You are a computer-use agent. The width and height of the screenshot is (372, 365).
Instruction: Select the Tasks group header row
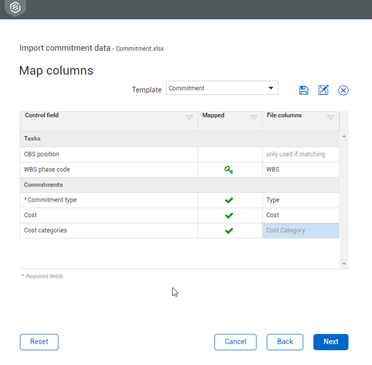coord(180,139)
